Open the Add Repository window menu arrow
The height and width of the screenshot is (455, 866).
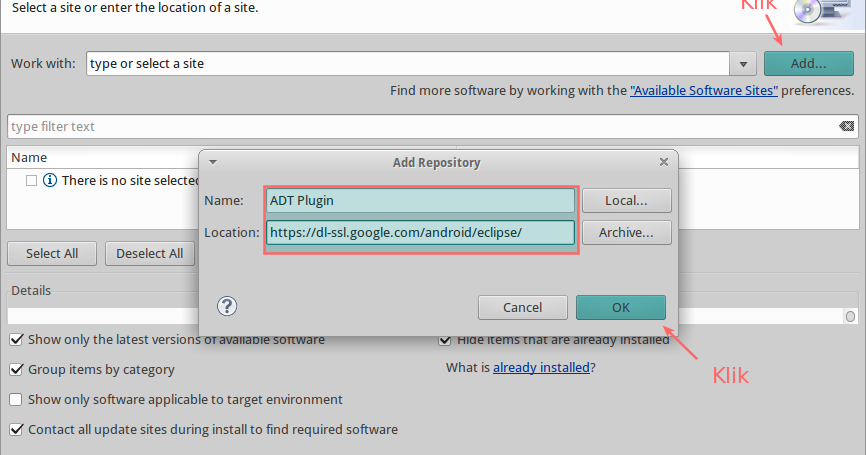[x=213, y=162]
